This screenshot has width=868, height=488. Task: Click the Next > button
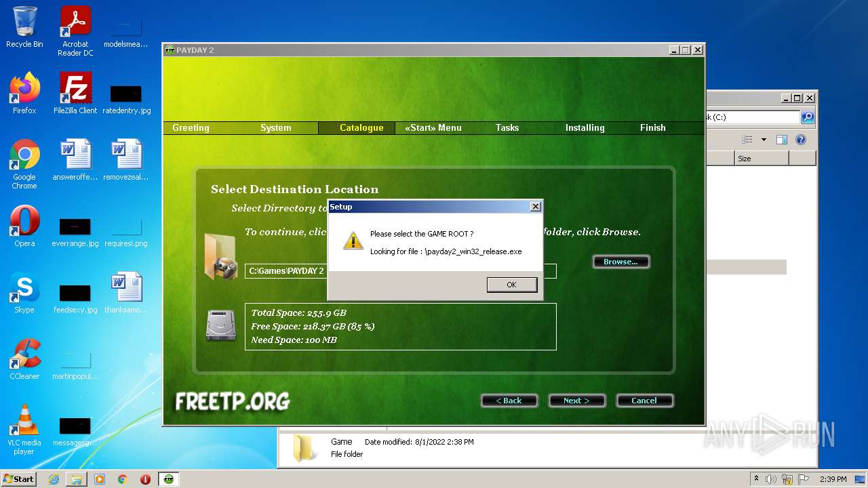[x=576, y=401]
